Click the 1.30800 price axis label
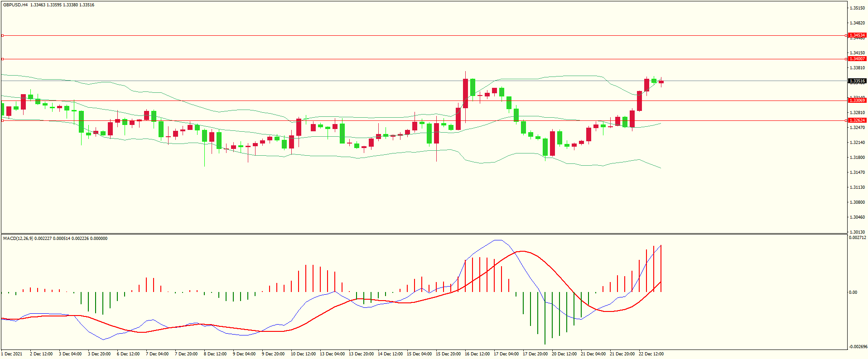868x359 pixels. (x=858, y=202)
